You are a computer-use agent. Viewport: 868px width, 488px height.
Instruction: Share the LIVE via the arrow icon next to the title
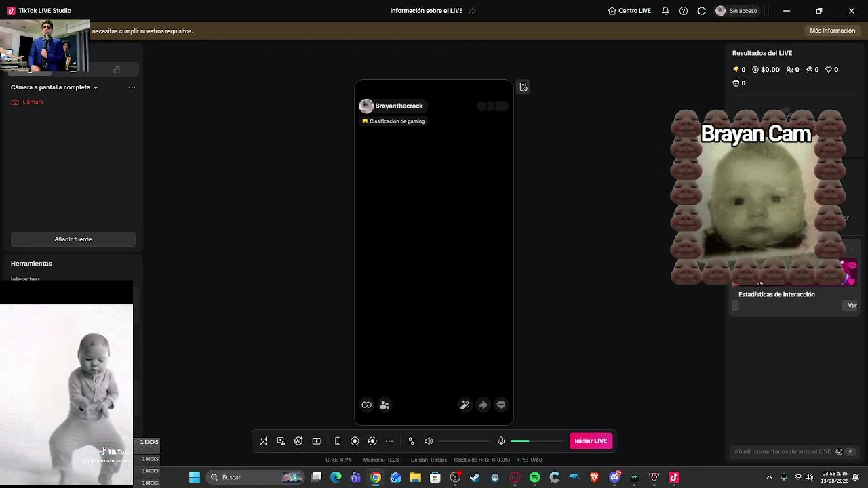tap(473, 11)
